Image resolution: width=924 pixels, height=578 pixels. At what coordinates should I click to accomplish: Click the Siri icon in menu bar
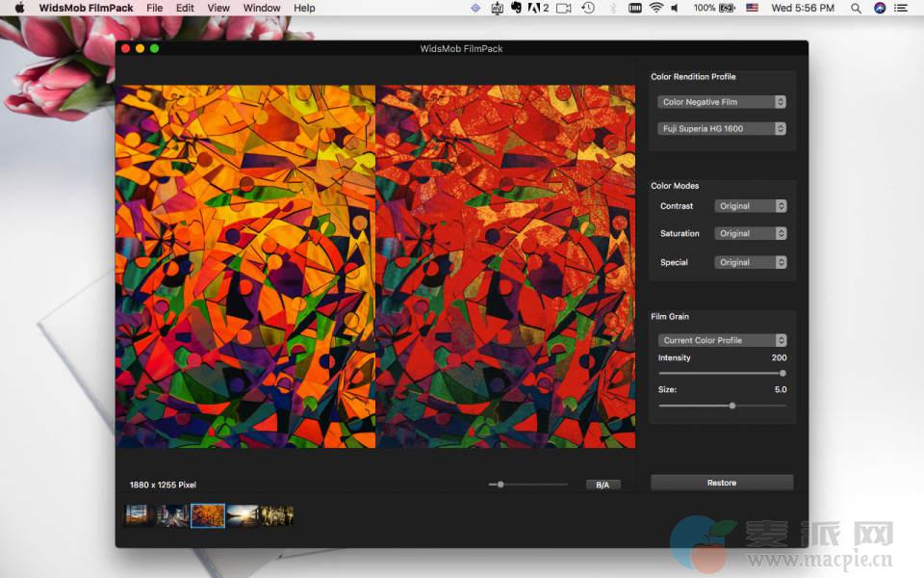[880, 8]
